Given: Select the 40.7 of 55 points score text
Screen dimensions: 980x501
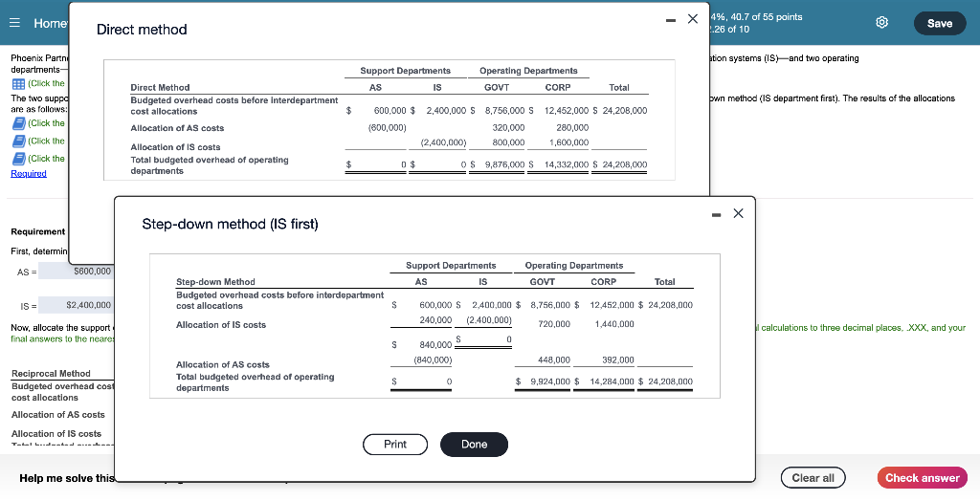Looking at the screenshot, I should [x=767, y=17].
